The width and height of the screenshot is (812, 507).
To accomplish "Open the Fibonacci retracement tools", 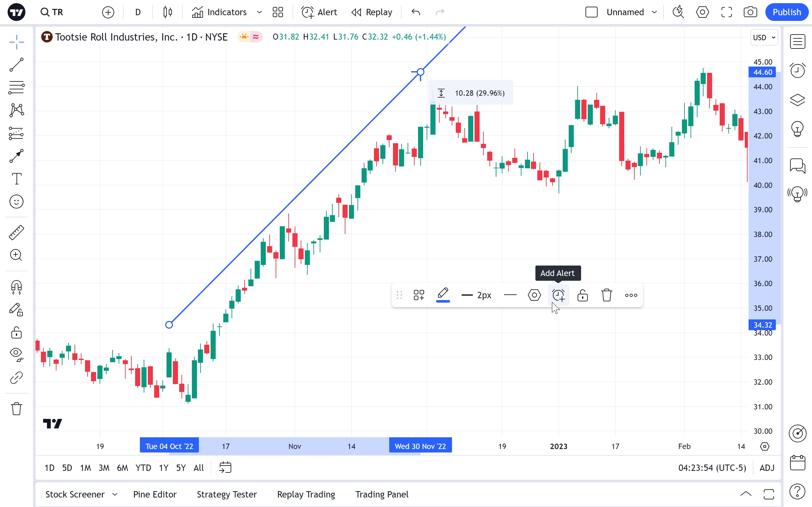I will point(16,87).
